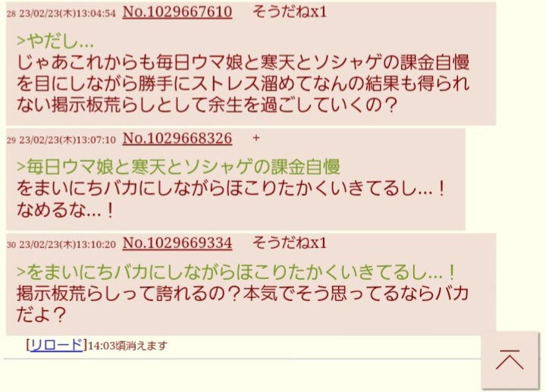Open post link No.1029669334
Image resolution: width=546 pixels, height=392 pixels.
(x=177, y=243)
